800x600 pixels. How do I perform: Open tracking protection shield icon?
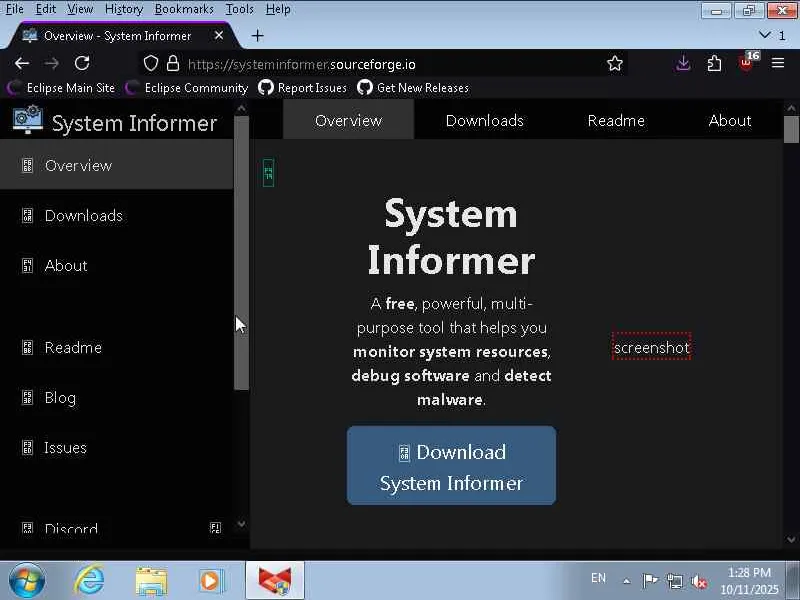pyautogui.click(x=151, y=63)
